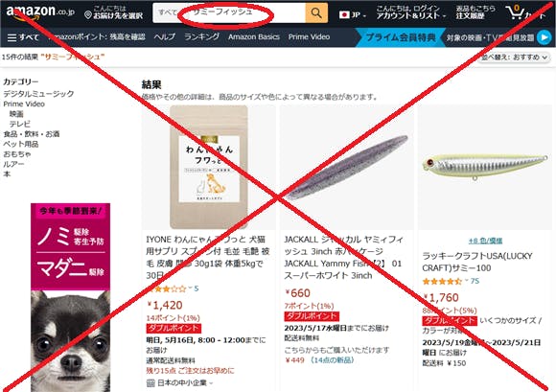Expand the アカウント&リスト account menu

410,16
